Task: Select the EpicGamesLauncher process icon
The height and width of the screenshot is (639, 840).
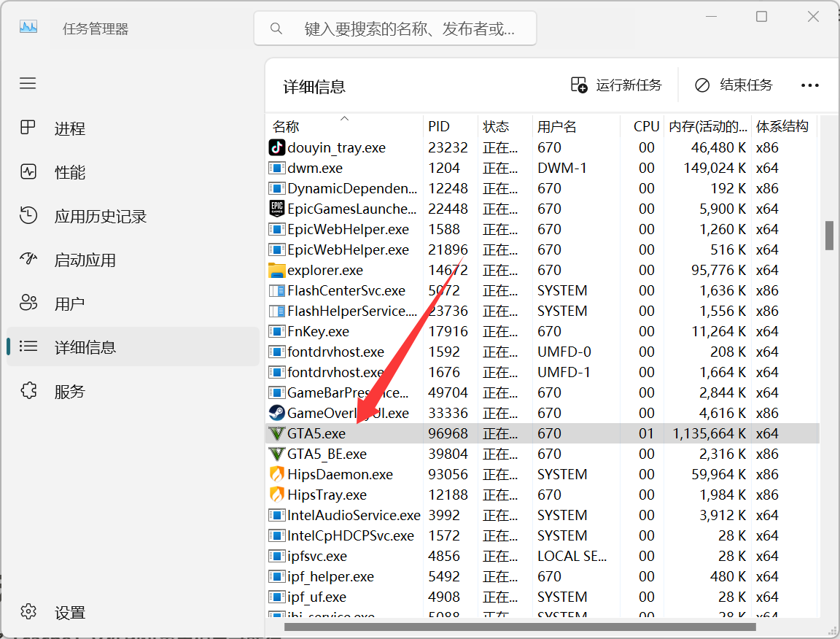Action: click(x=276, y=209)
